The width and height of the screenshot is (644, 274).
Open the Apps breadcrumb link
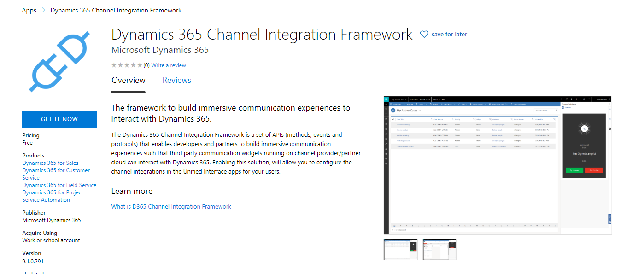coord(29,10)
